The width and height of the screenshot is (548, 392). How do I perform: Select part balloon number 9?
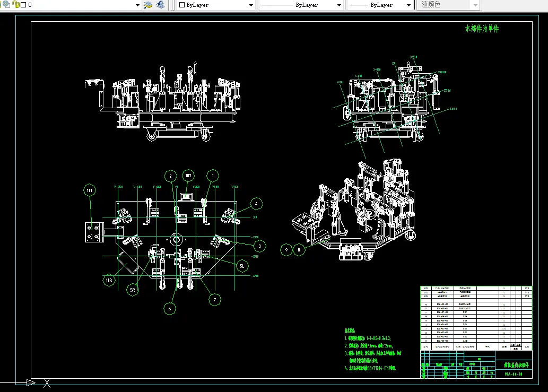point(286,250)
